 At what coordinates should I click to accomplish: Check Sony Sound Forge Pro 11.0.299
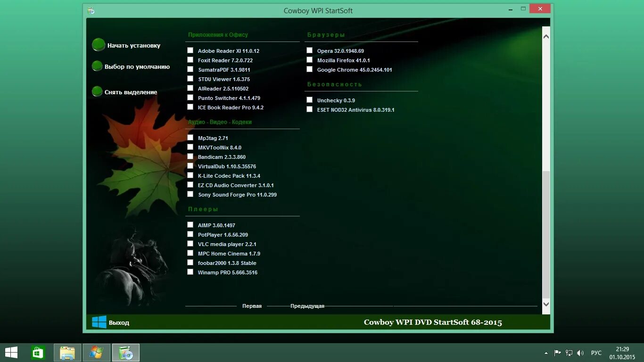coord(190,194)
